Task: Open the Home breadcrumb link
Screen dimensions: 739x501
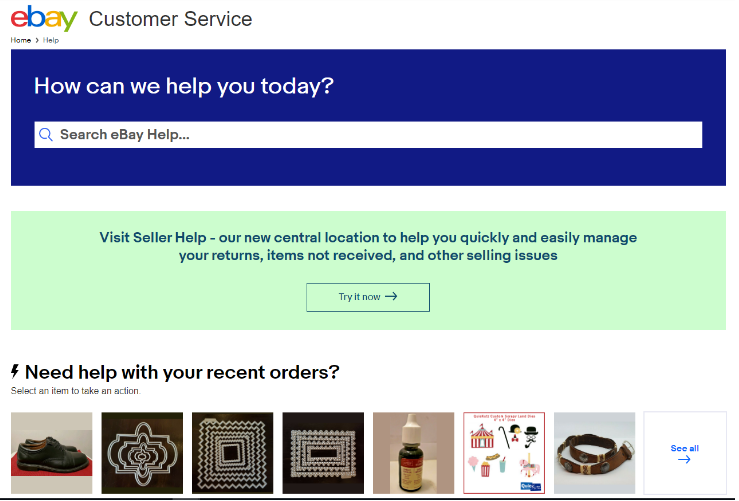Action: pos(21,41)
